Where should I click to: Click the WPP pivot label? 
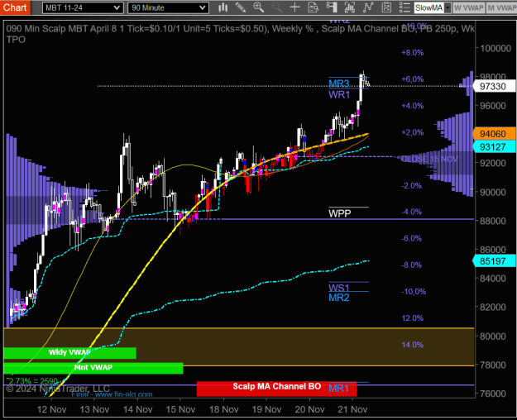point(340,213)
